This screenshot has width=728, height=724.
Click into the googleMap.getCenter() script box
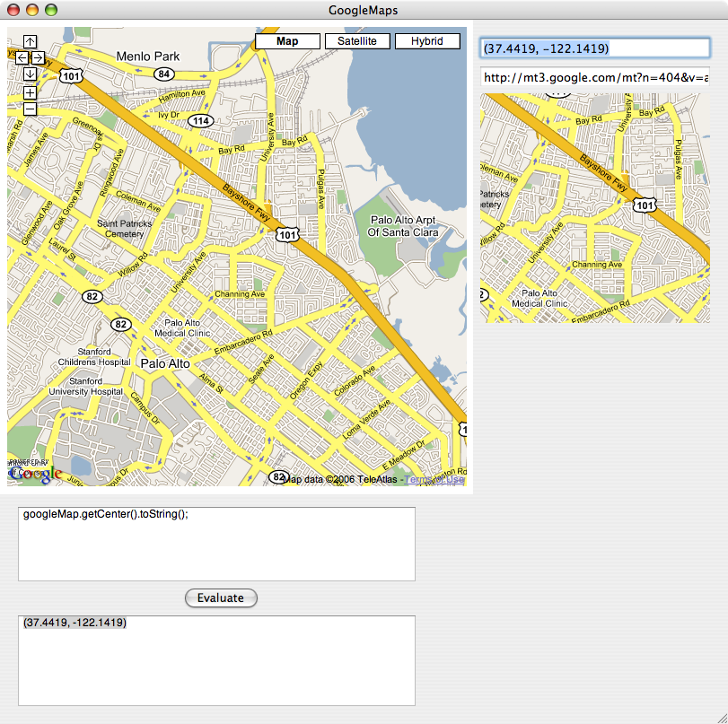tap(217, 544)
